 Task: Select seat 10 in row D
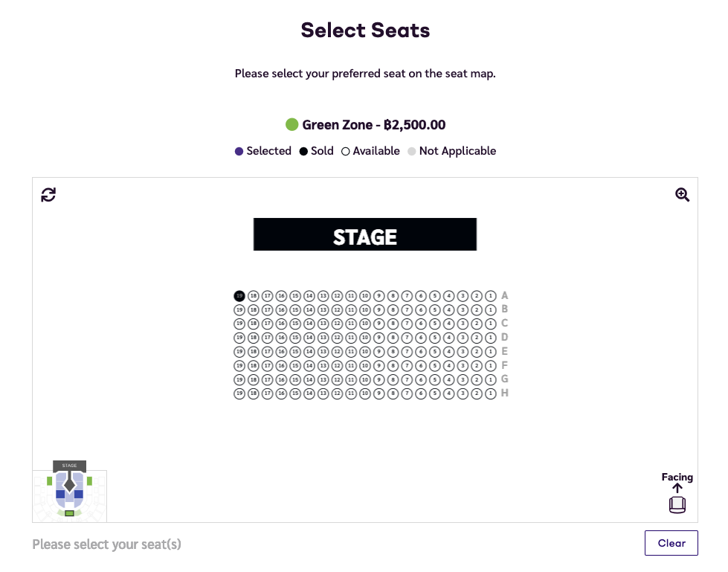365,337
